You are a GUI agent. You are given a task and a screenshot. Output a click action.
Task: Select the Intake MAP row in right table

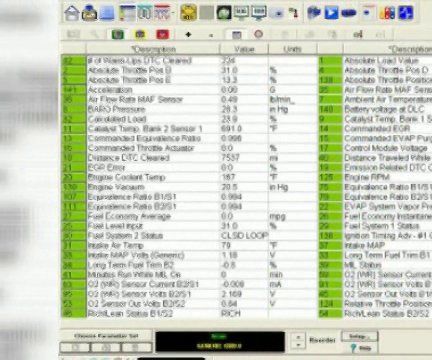[375, 245]
